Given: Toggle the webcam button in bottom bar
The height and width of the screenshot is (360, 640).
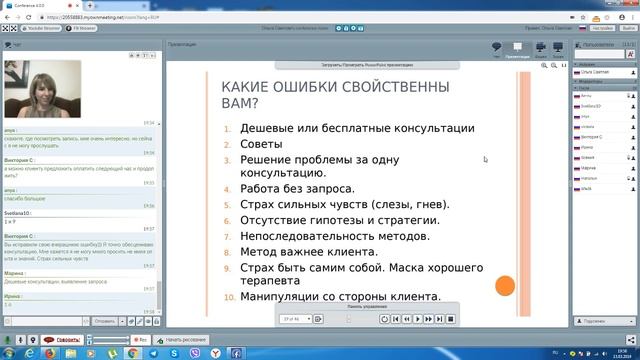Looking at the screenshot, I should pos(33,340).
